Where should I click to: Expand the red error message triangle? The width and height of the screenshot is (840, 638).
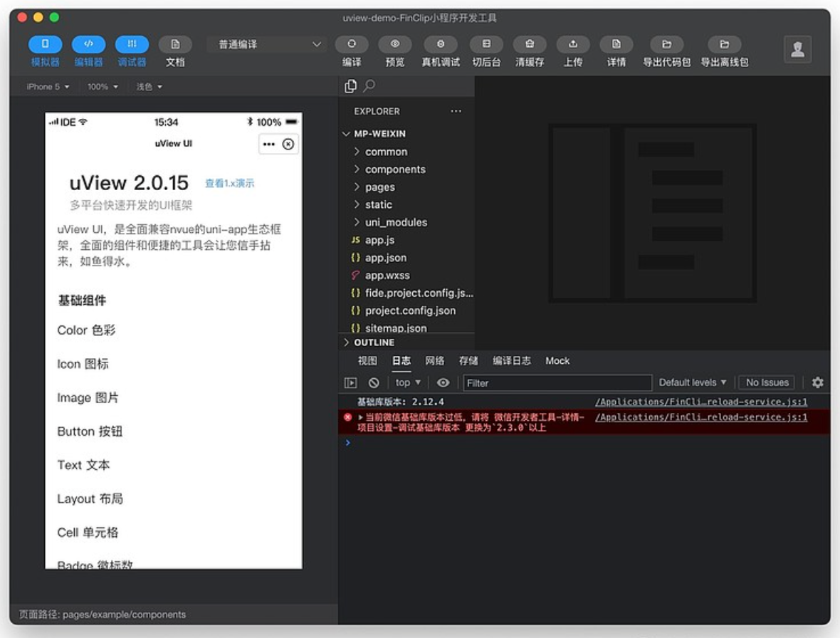[x=360, y=417]
